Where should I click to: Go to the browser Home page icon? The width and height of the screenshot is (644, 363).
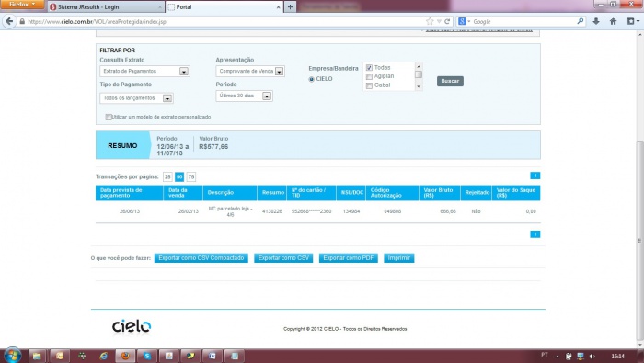tap(614, 21)
